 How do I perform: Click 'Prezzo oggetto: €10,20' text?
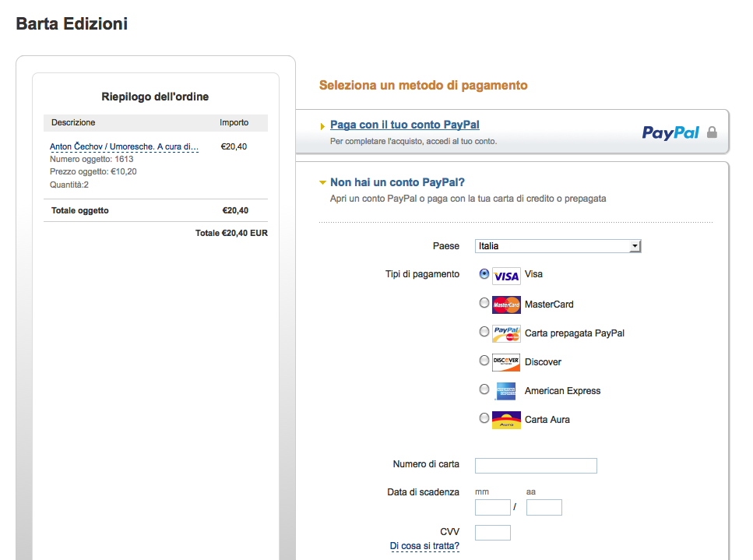click(93, 171)
